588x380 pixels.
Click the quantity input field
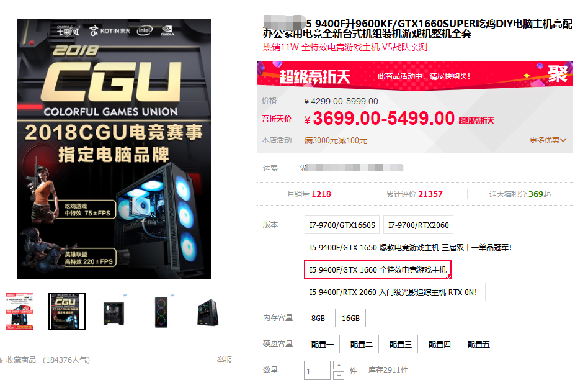point(317,371)
